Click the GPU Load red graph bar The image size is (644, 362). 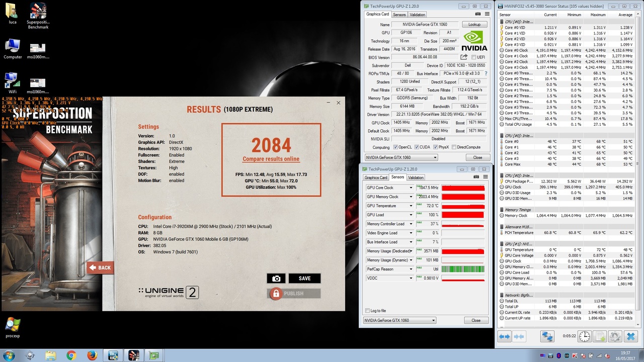point(463,215)
